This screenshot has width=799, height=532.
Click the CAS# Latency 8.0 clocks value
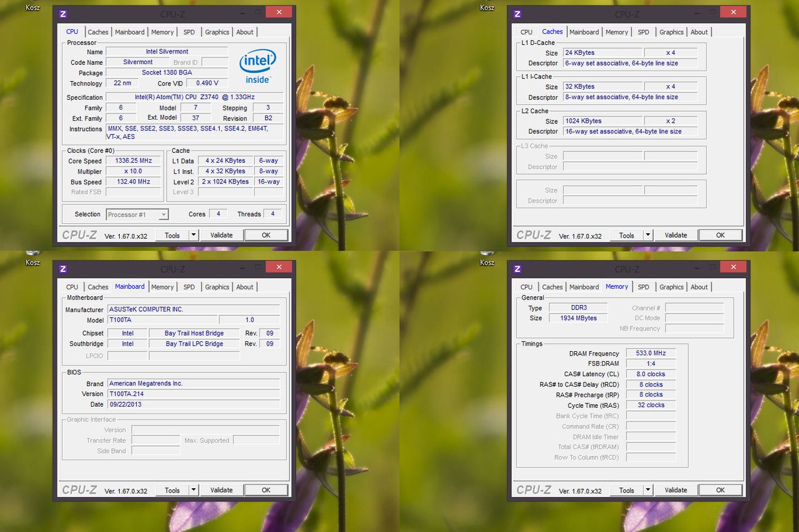click(650, 374)
